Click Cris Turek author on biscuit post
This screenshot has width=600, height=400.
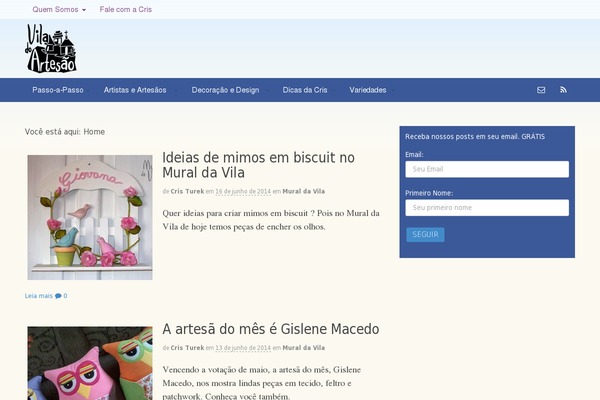tap(187, 191)
